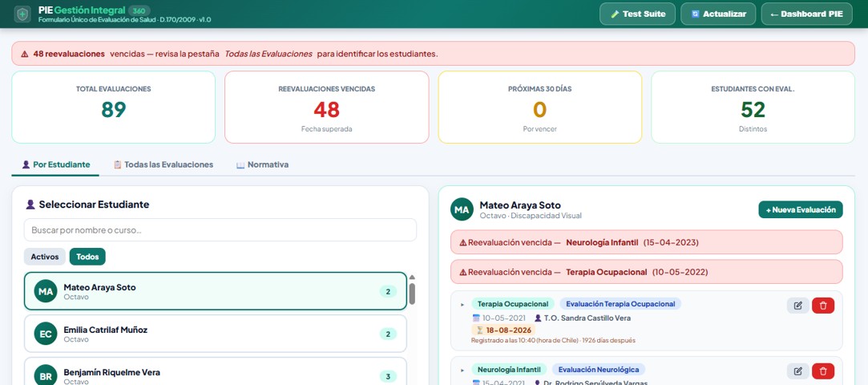Open the Test Suite
This screenshot has height=385, width=868.
[637, 14]
